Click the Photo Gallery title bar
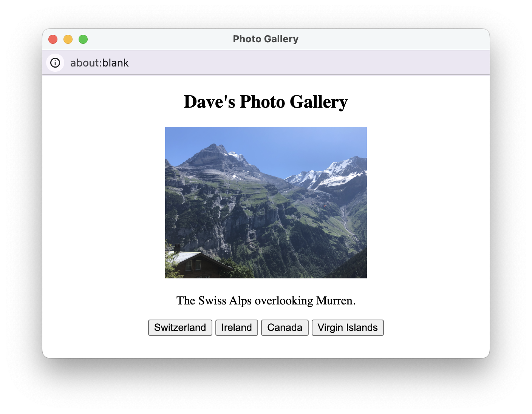 point(266,39)
